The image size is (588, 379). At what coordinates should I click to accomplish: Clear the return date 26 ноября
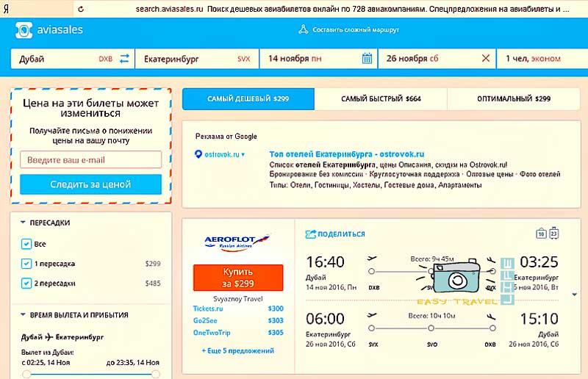[x=486, y=59]
